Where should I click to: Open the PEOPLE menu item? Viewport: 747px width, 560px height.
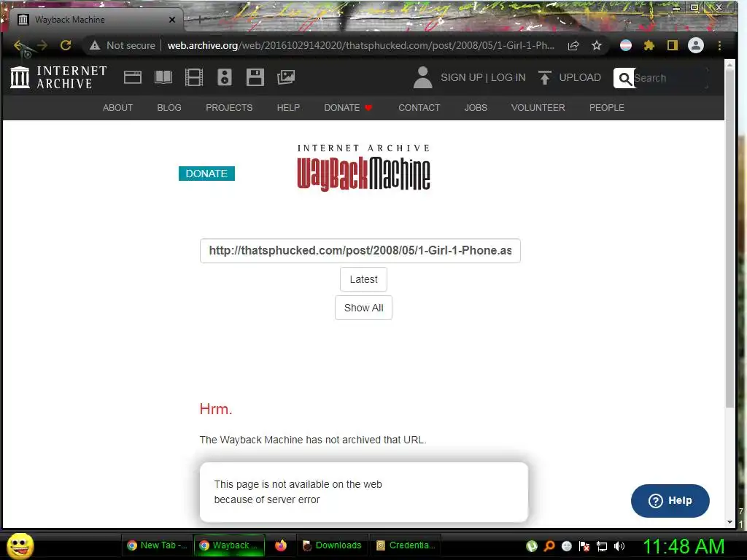606,108
